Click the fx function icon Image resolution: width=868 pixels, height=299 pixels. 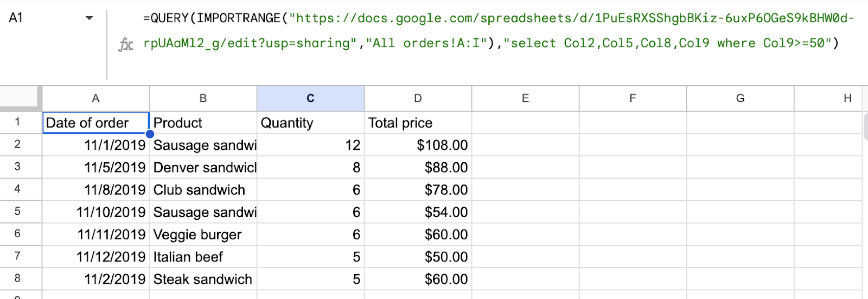pyautogui.click(x=125, y=44)
